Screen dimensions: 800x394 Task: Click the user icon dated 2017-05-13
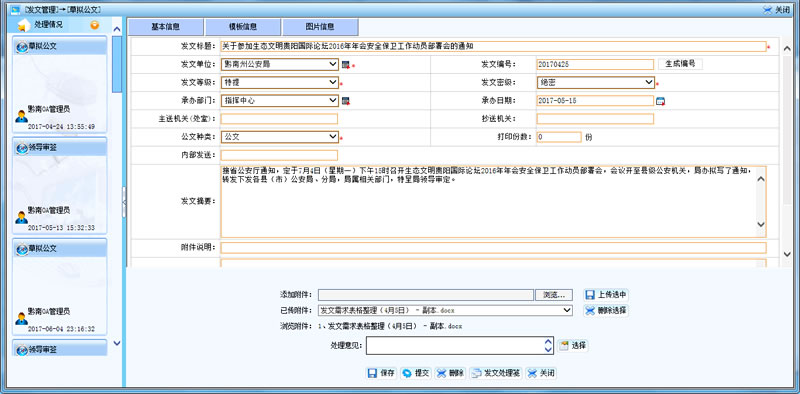coord(21,217)
